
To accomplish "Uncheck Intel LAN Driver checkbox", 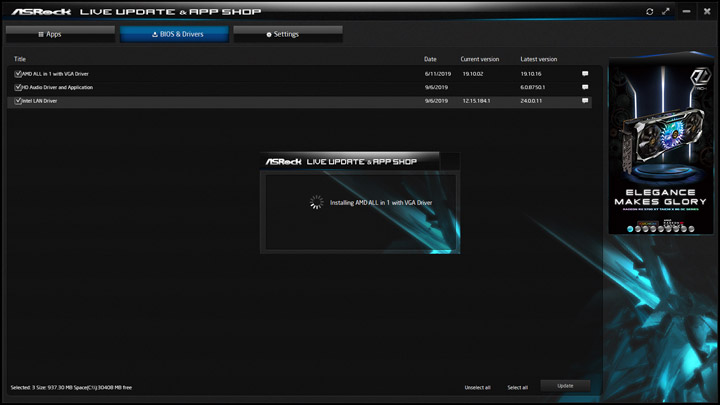I will coord(18,101).
